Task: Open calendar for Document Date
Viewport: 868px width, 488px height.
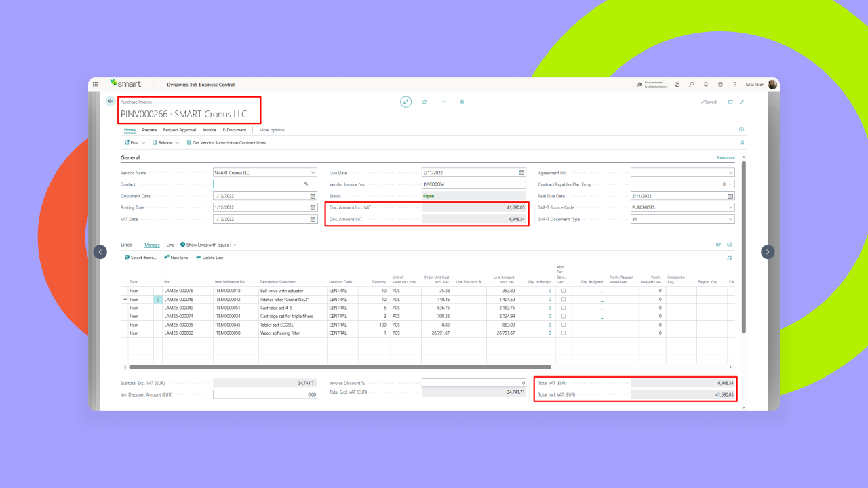Action: [313, 196]
